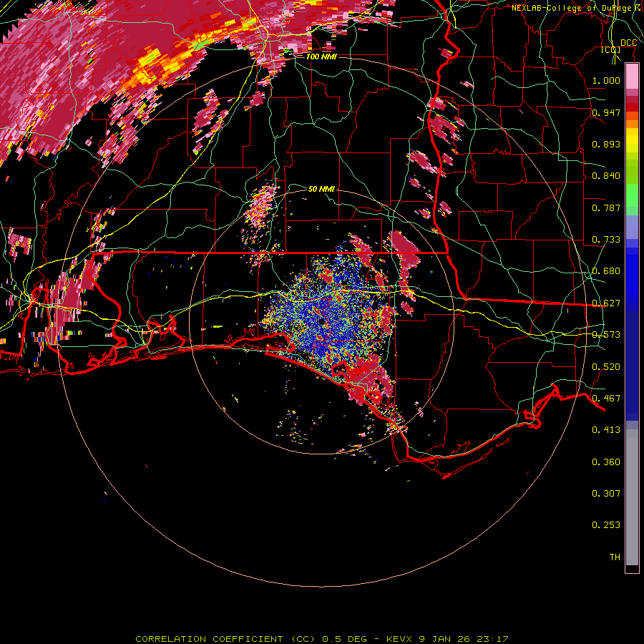Select the 0.627 value on the color scale
Image resolution: width=644 pixels, height=644 pixels.
tap(606, 303)
